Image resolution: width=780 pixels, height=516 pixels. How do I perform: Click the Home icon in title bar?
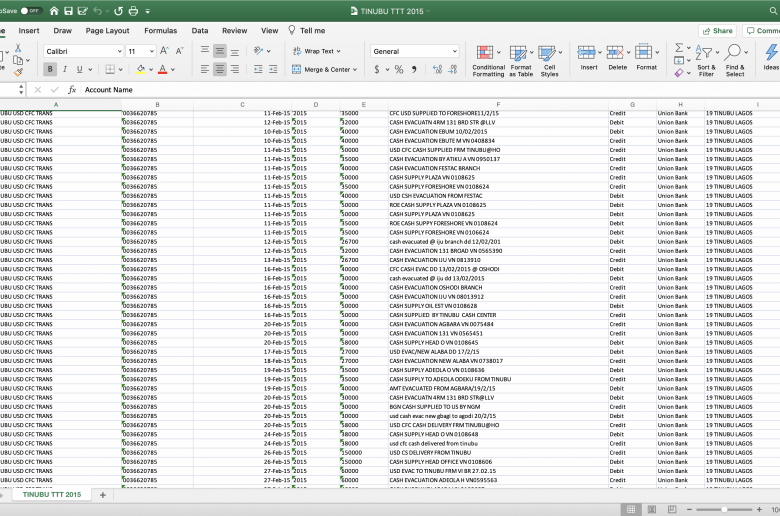(x=54, y=10)
